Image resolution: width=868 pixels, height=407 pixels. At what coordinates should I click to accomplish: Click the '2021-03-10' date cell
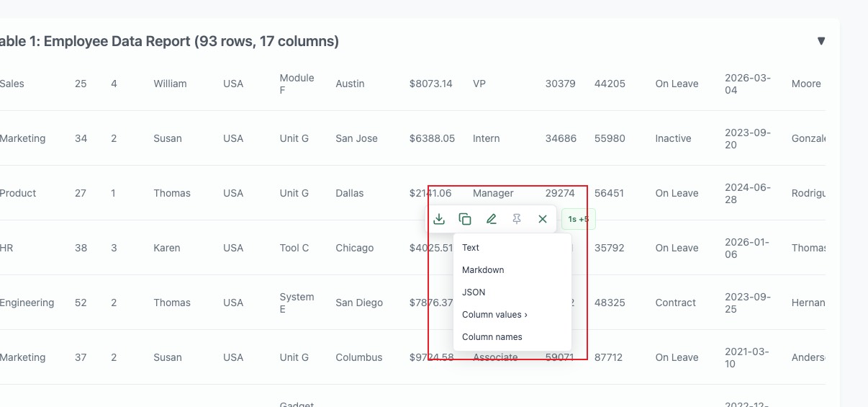[748, 357]
